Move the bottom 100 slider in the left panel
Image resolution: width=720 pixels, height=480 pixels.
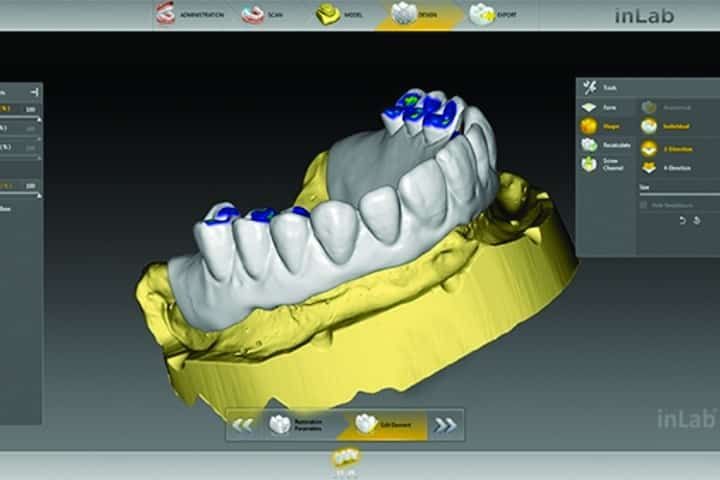20,196
